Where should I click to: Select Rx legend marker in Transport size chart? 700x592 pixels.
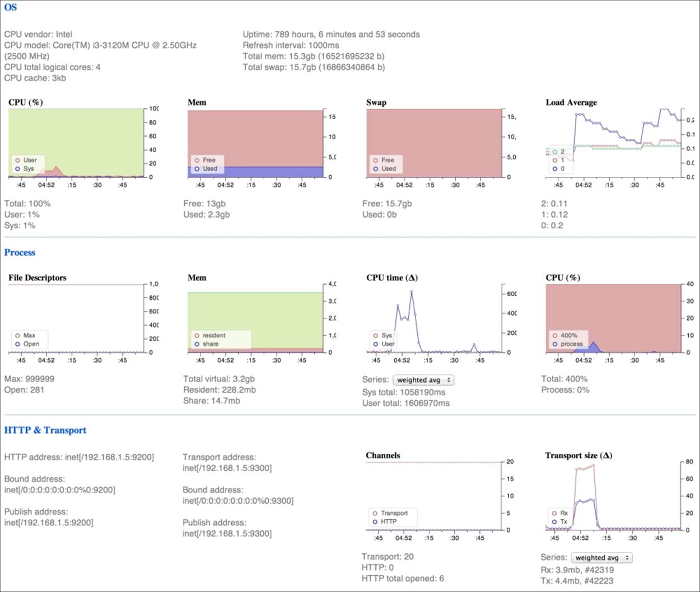554,513
